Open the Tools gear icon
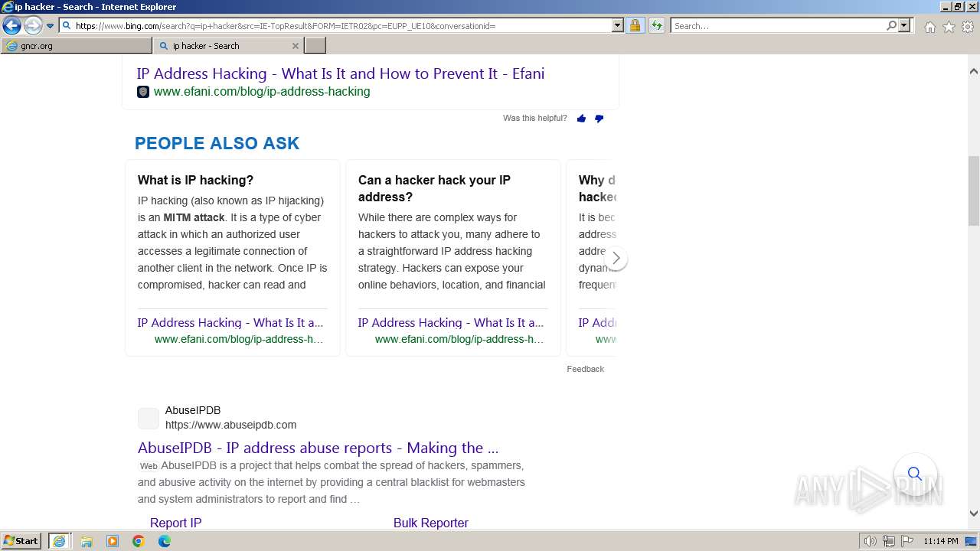The height and width of the screenshot is (551, 980). pos(968,27)
